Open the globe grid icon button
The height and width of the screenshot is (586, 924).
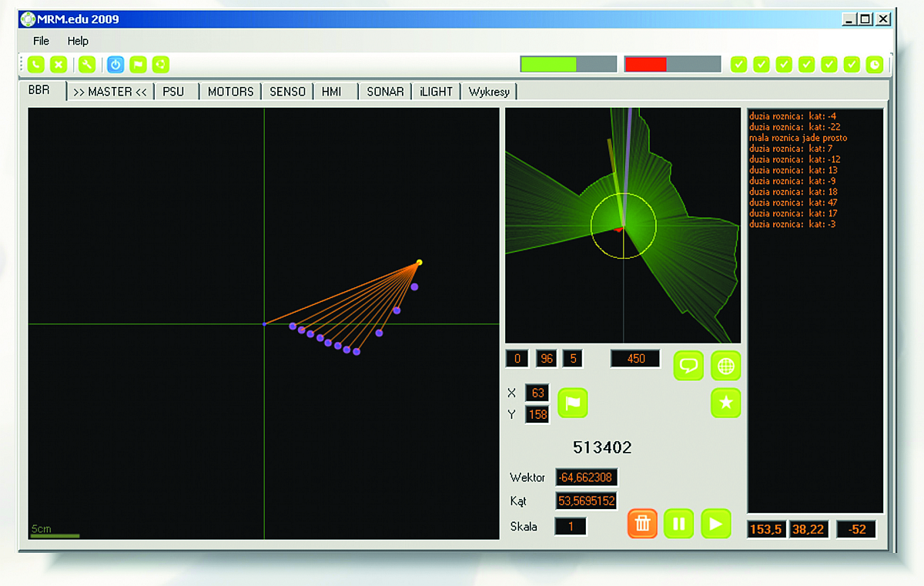click(x=725, y=365)
